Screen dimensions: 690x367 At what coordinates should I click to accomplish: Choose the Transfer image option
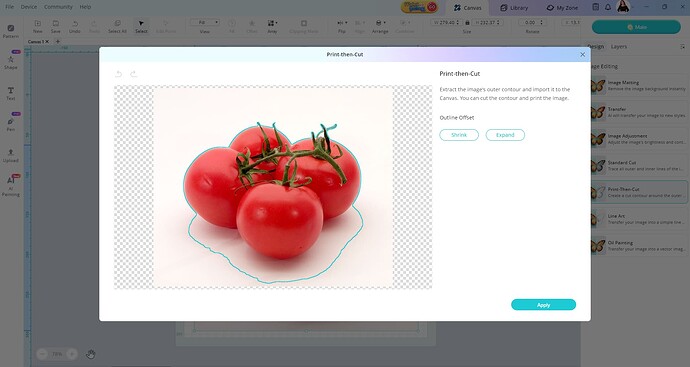[x=639, y=112]
